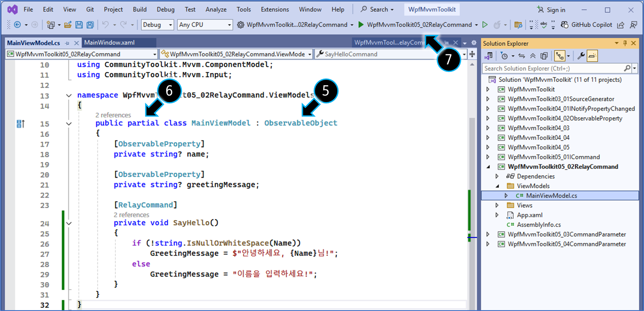
Task: Click the editor vertical scrollbar up arrow
Action: (x=472, y=64)
